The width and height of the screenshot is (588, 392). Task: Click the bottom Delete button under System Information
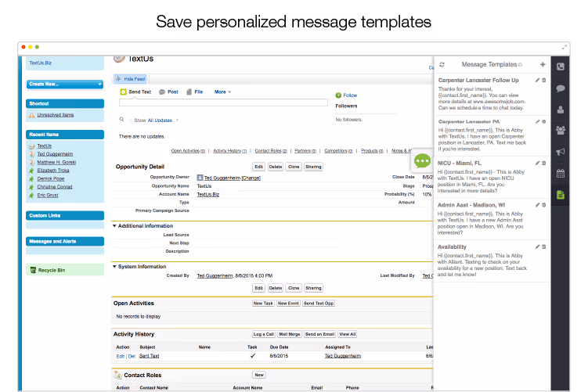276,288
